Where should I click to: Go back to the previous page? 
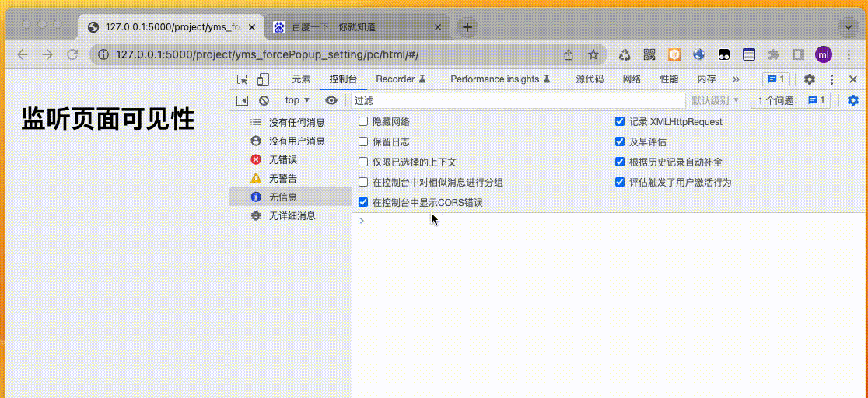[x=22, y=54]
